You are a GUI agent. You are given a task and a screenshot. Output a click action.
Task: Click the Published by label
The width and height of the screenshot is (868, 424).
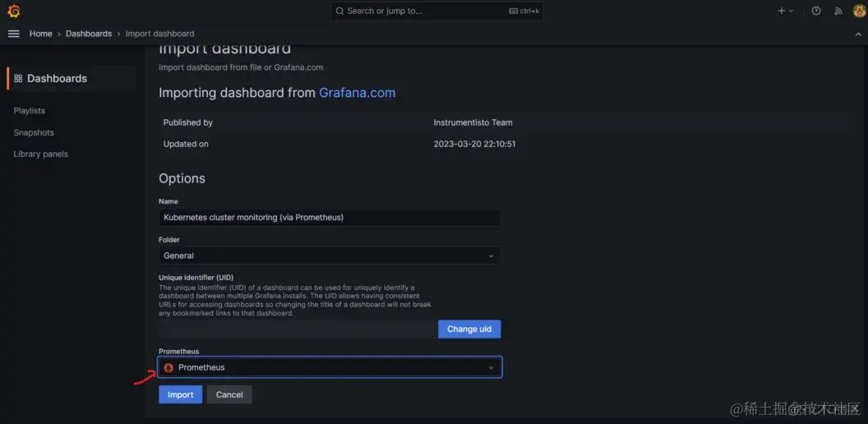point(187,122)
